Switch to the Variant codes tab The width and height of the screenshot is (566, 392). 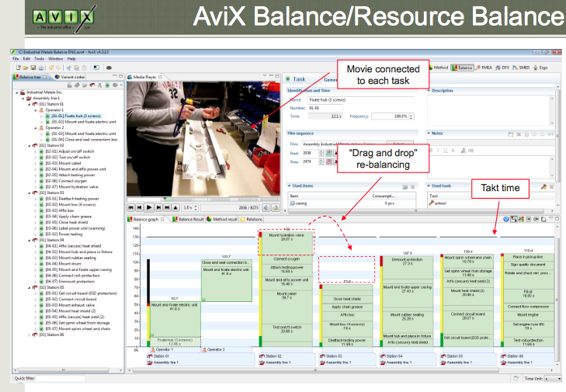click(x=70, y=77)
